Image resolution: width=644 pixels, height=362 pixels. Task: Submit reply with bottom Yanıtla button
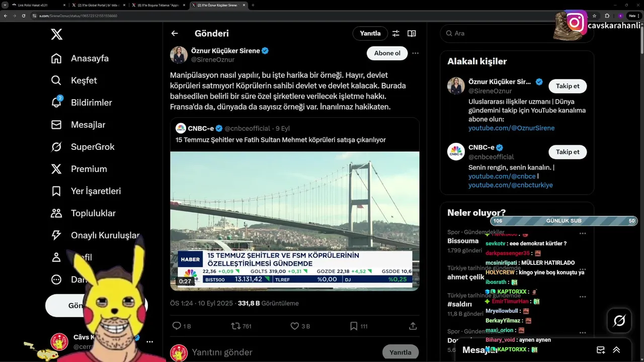pos(400,352)
